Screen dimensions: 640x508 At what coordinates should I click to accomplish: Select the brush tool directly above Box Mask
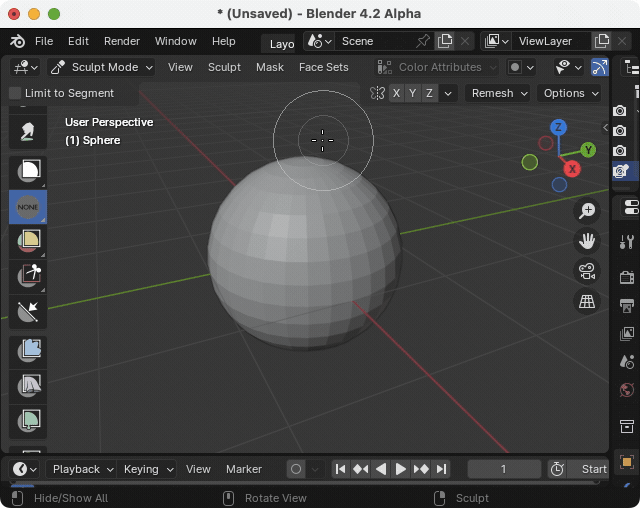pyautogui.click(x=28, y=132)
